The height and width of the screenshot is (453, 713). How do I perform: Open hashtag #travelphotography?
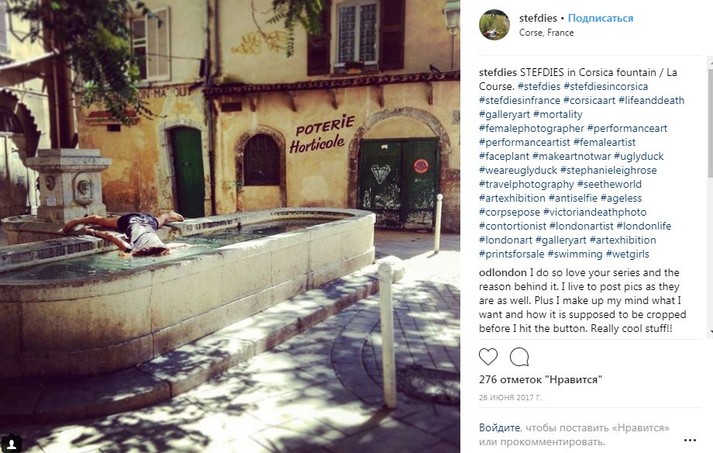tap(526, 184)
